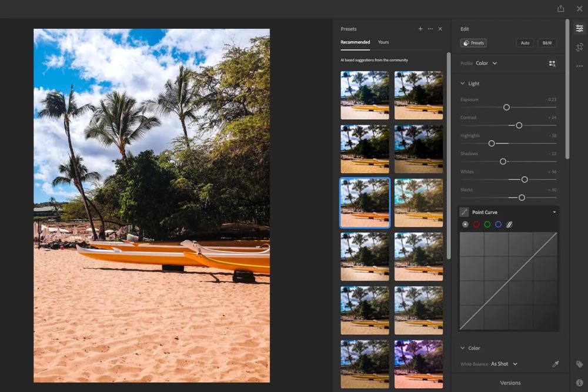Open White Balance As Shot dropdown
The image size is (588, 392).
click(x=504, y=364)
